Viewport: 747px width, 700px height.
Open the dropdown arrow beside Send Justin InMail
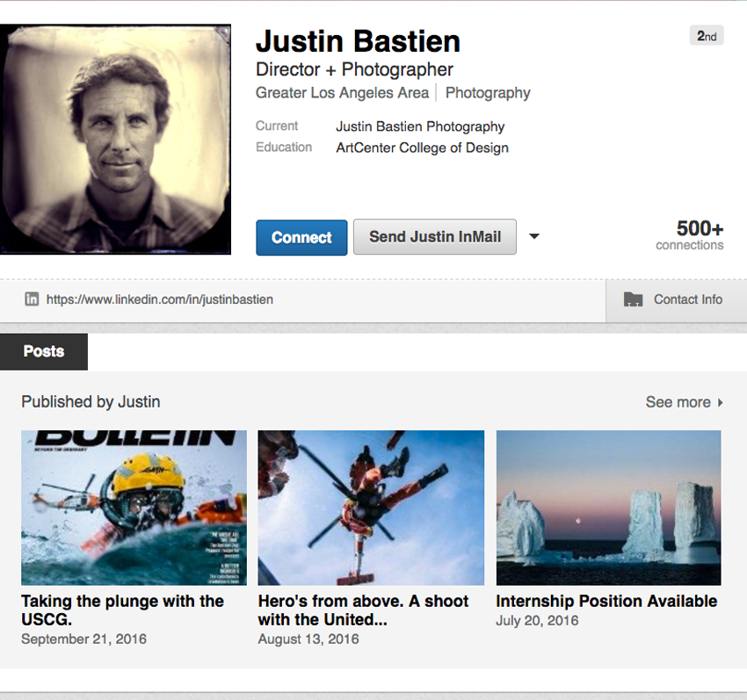coord(534,236)
